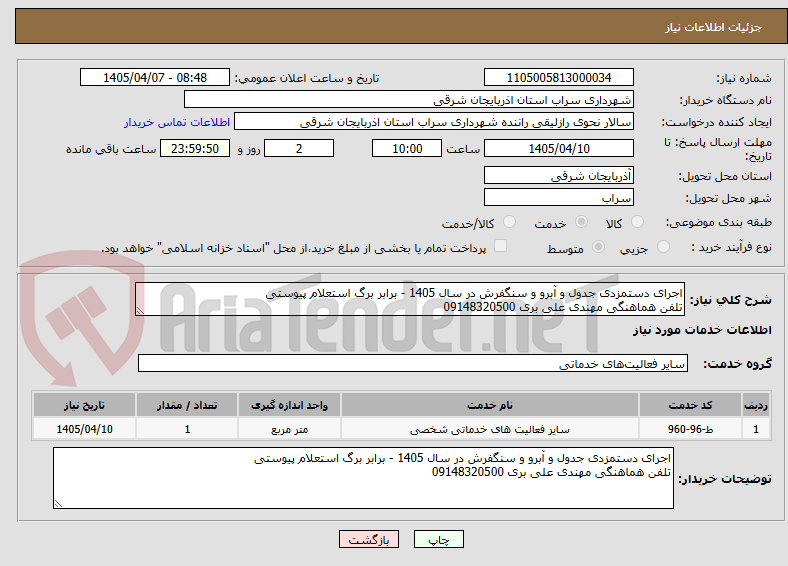Click the توضیحات خریدار text area
This screenshot has width=788, height=566.
click(x=363, y=478)
